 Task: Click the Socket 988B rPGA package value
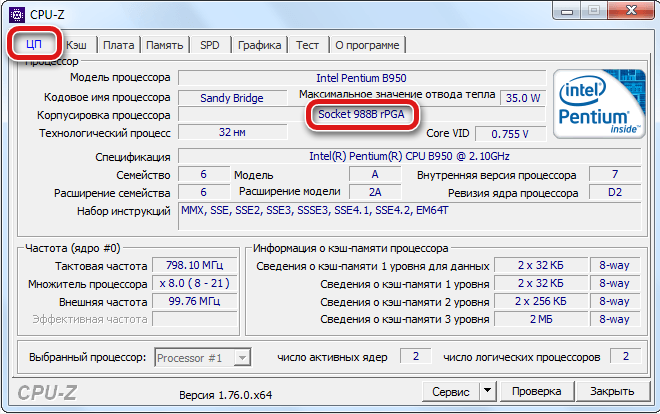362,114
